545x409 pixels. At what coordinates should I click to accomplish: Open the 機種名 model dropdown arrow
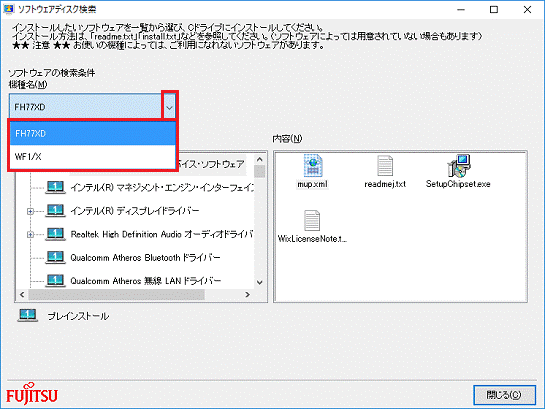point(169,107)
